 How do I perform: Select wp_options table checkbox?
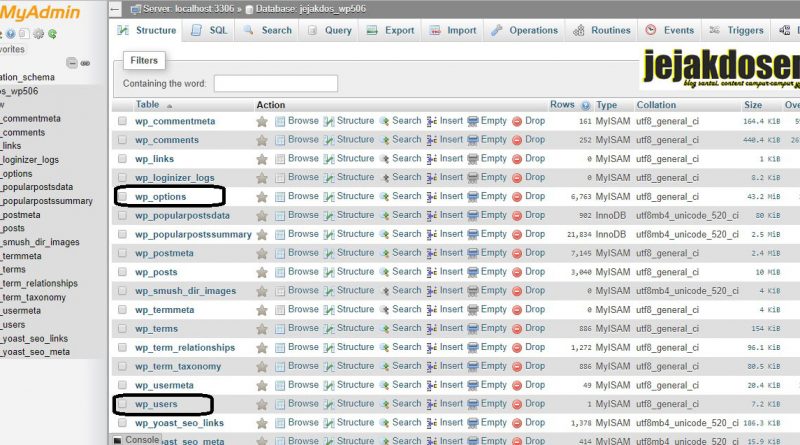[x=122, y=196]
